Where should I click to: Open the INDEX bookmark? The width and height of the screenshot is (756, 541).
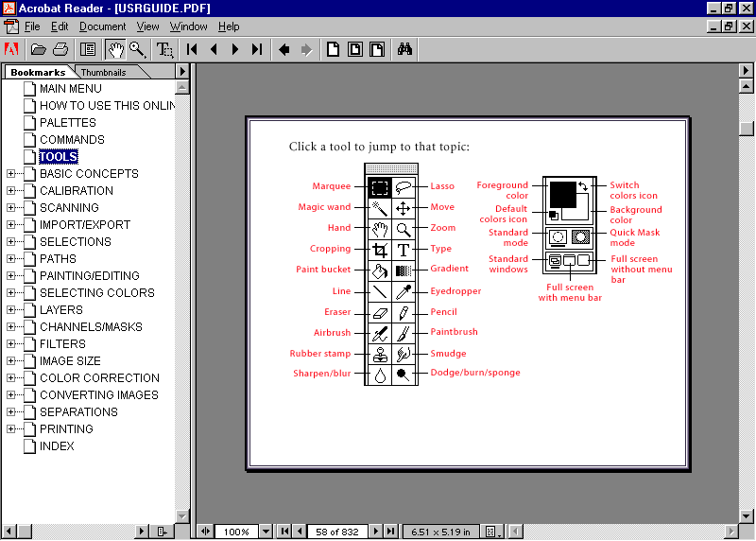57,445
